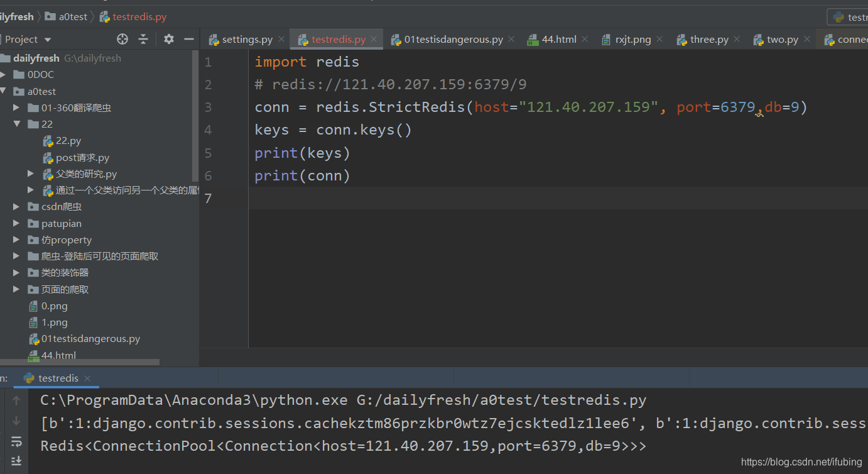868x474 pixels.
Task: Click the Project tree horizontal scrollbar
Action: (80, 362)
